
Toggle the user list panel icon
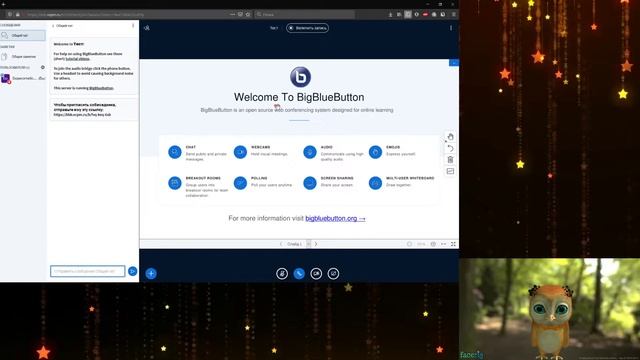[x=147, y=28]
